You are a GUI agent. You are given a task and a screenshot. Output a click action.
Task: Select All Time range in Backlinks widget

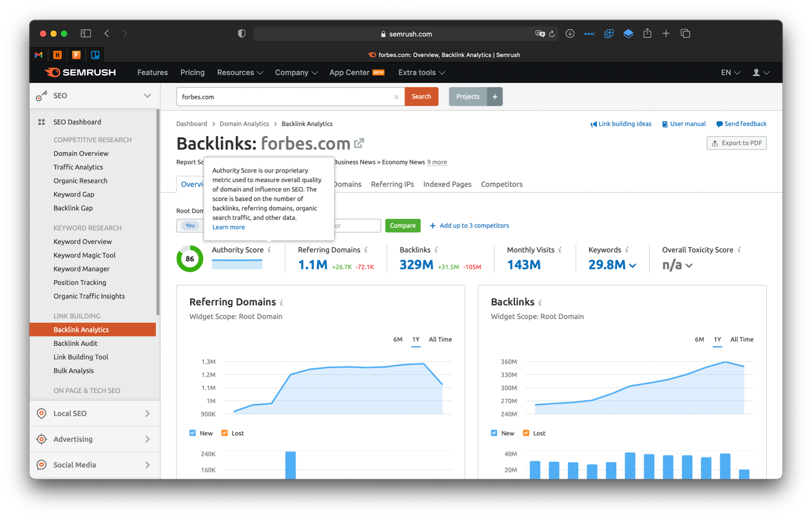pos(742,339)
